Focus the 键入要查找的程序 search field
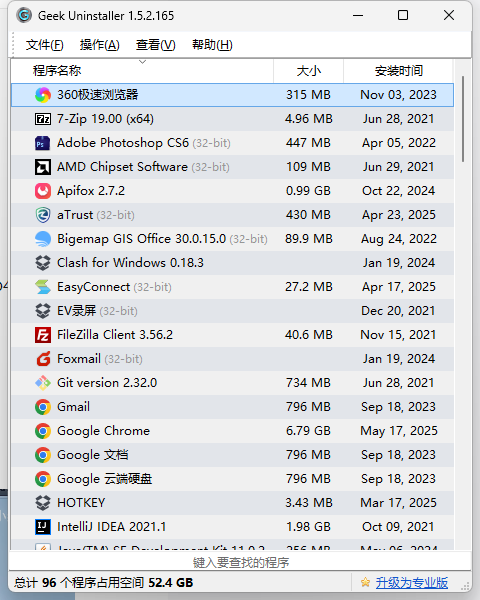This screenshot has height=600, width=480. tap(240, 562)
